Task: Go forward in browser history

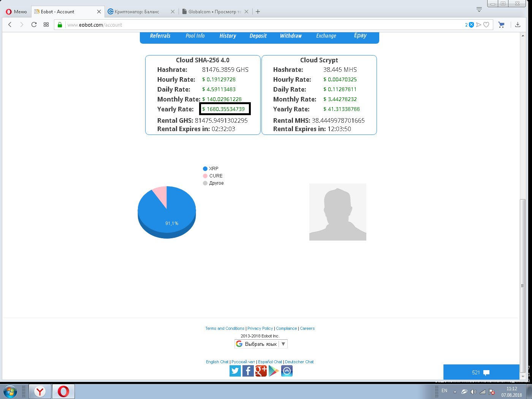Action: click(x=22, y=25)
